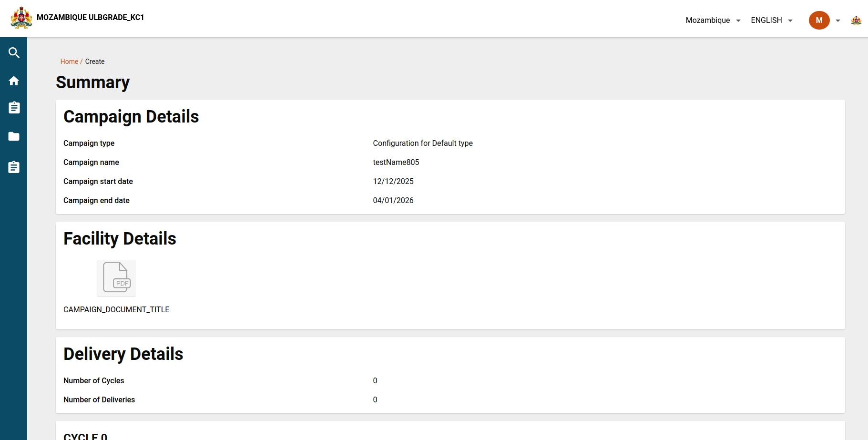Click the Configuration for Default type value
868x440 pixels.
[422, 143]
